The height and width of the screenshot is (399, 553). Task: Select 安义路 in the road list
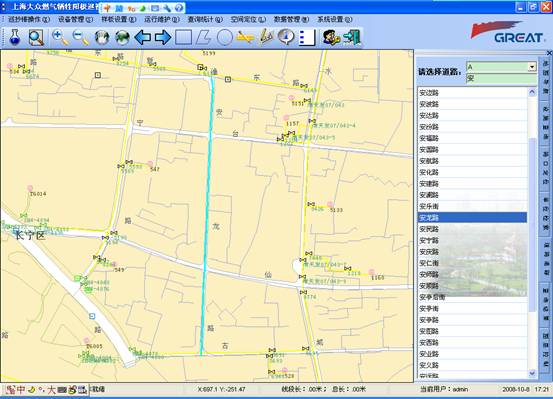tap(473, 365)
